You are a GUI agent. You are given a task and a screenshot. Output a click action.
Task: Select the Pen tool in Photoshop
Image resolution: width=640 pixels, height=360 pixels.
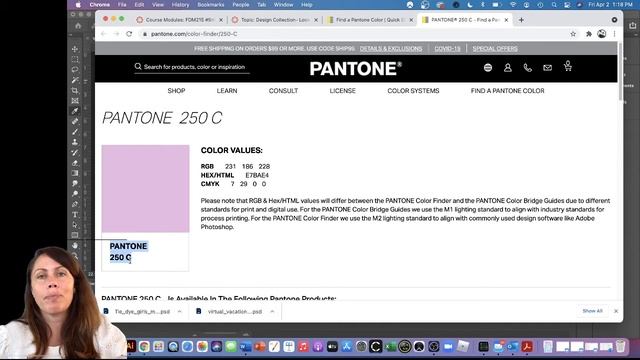coord(75,204)
